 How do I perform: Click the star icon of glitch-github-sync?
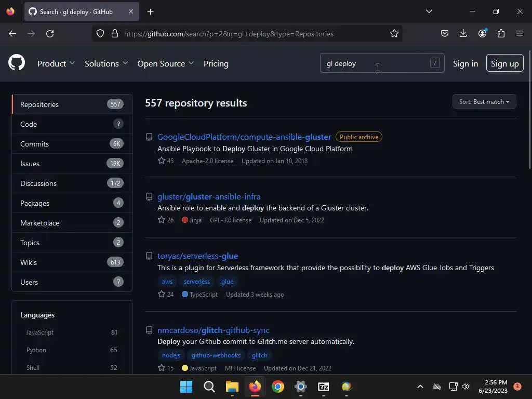pyautogui.click(x=162, y=368)
